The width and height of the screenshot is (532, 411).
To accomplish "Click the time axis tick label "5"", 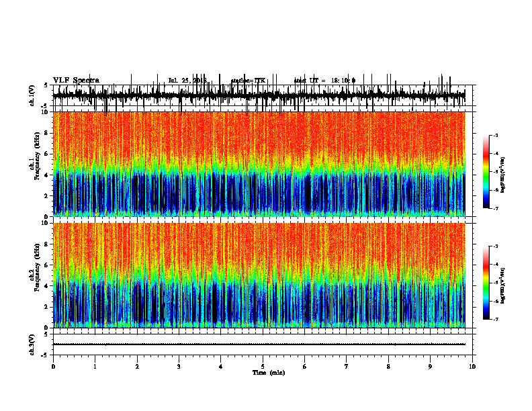I will [263, 367].
